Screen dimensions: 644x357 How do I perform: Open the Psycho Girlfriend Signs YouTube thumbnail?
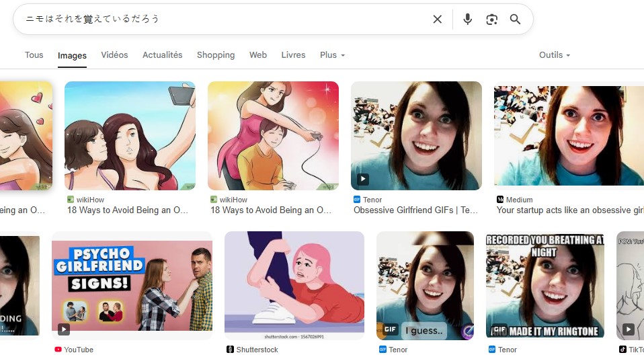point(132,286)
